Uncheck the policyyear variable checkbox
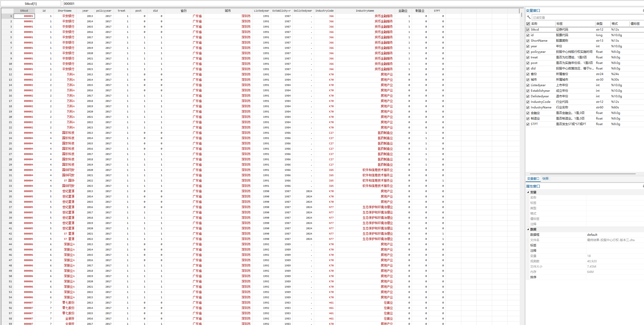Screen dimensions: 644x325 (x=528, y=52)
